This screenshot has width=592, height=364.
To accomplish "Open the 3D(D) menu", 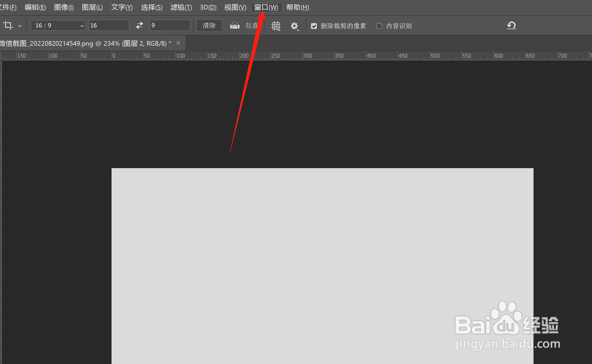I will (208, 7).
